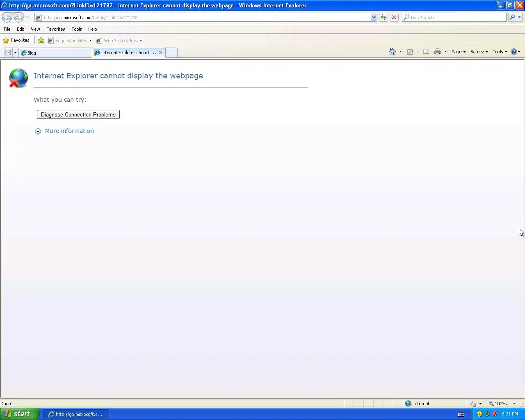
Task: Click the zoom level magnifier 100% button
Action: coord(498,404)
